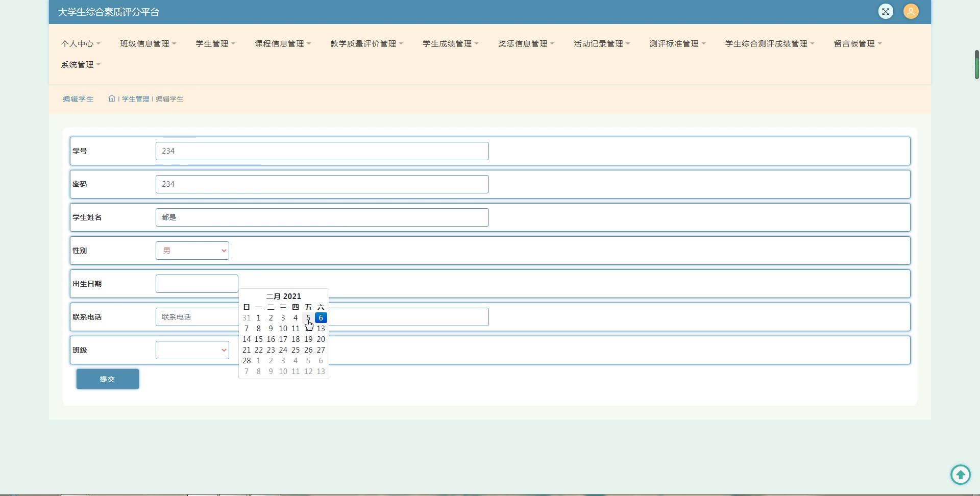Screen dimensions: 980x496
Task: Select highlighted day 6 in first calendar row
Action: [x=321, y=317]
